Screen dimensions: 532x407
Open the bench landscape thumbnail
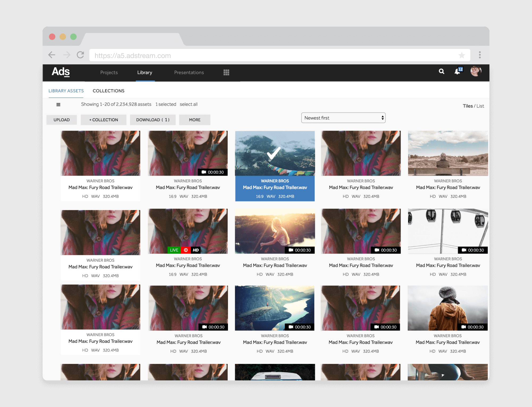(x=448, y=153)
